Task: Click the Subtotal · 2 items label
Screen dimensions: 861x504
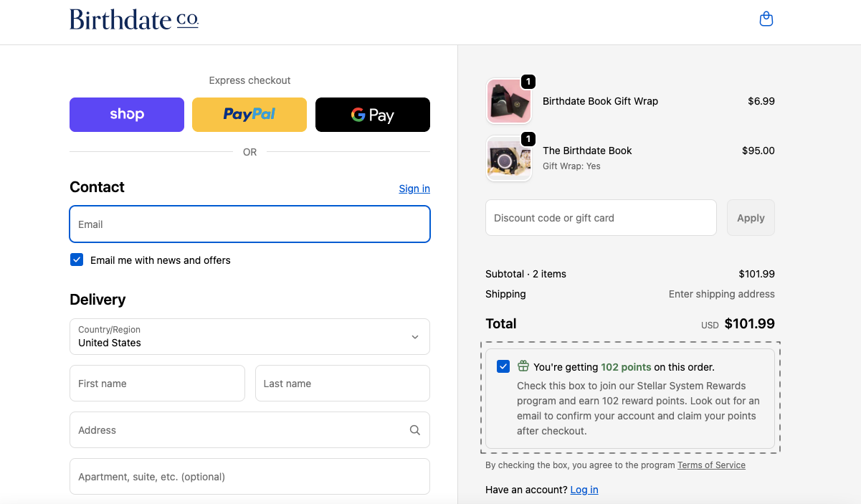Action: 525,274
